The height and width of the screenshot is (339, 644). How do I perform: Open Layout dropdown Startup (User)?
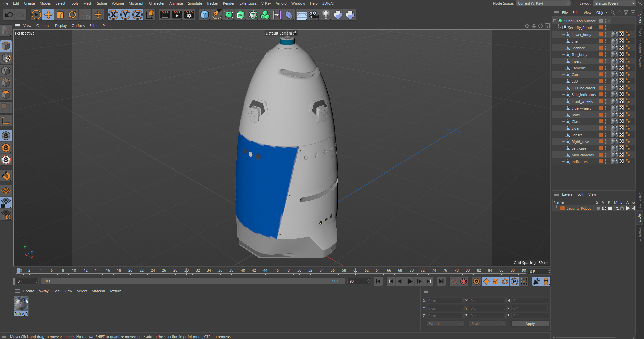(x=614, y=3)
